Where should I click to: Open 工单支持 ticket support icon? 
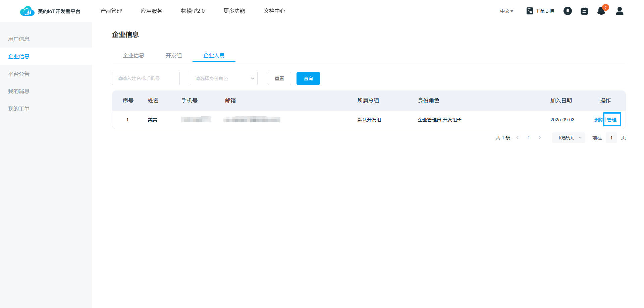pos(530,11)
